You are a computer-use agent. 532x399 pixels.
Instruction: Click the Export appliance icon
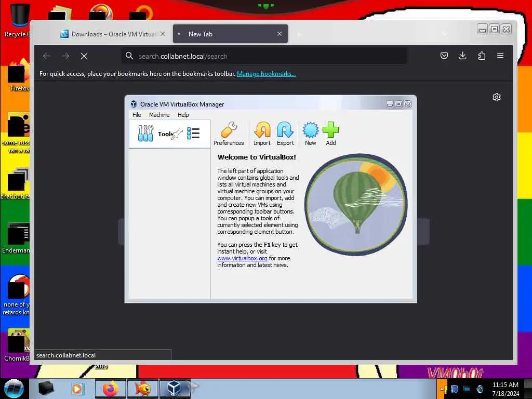[285, 130]
